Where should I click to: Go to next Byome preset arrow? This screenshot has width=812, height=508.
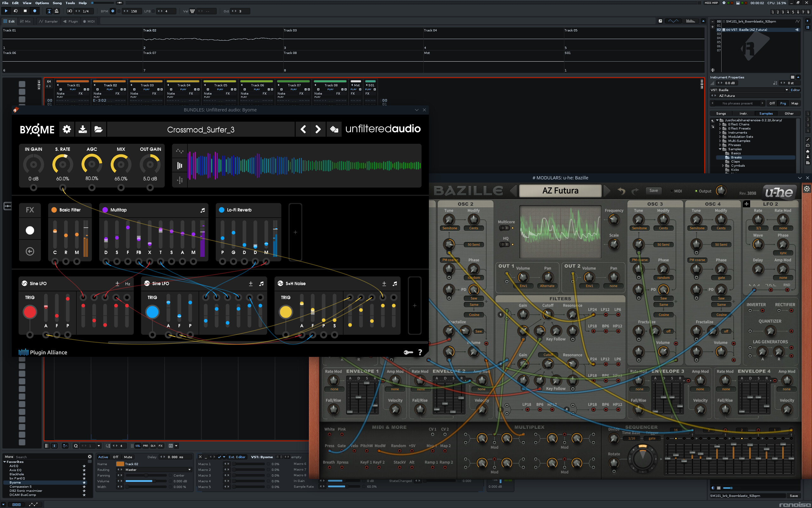[318, 129]
